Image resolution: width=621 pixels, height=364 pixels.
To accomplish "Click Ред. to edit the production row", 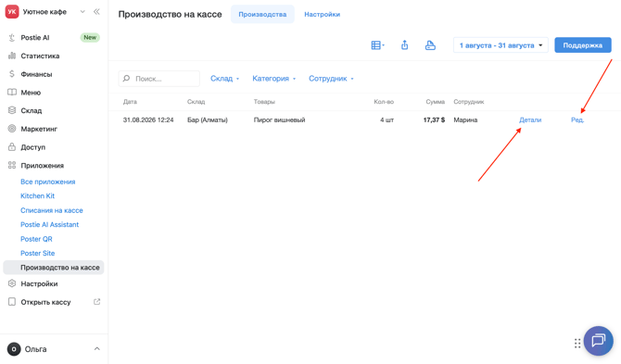I will tap(577, 119).
